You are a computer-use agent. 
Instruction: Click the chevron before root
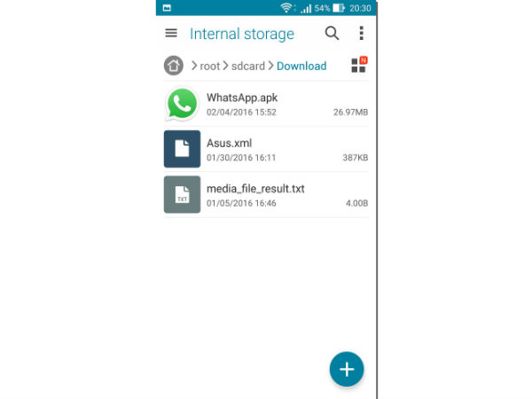click(x=194, y=66)
